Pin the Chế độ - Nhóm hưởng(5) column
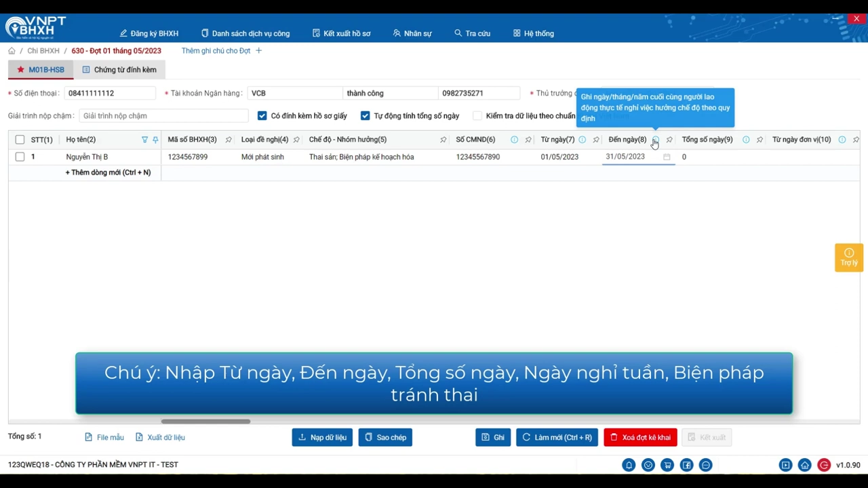868x488 pixels. [443, 140]
